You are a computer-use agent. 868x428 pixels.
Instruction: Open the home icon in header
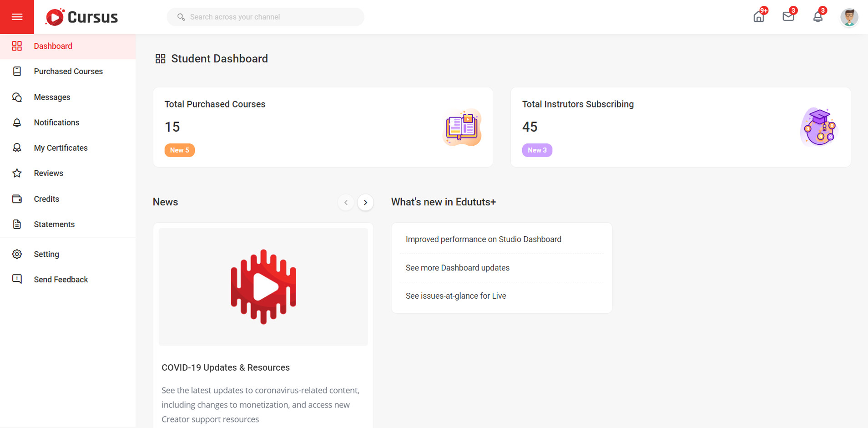(x=759, y=17)
